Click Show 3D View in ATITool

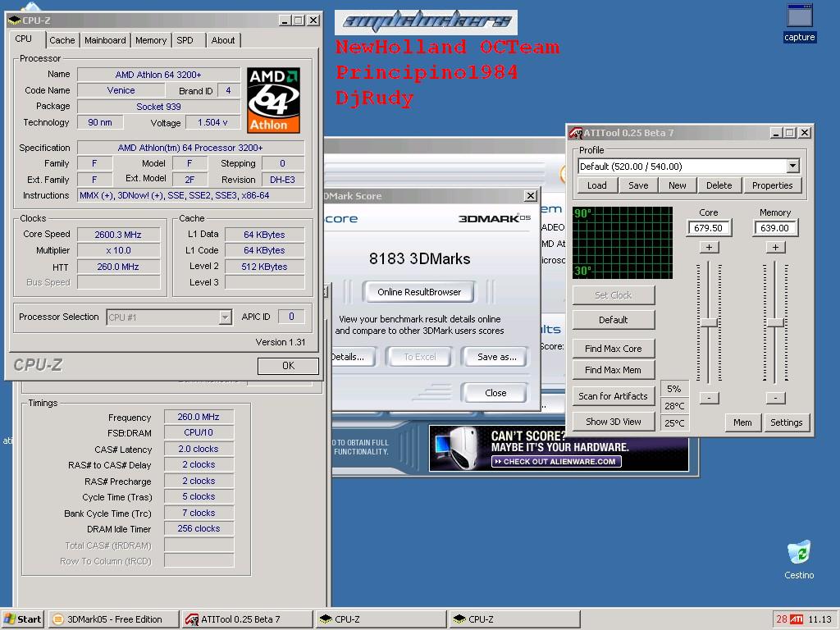(x=614, y=422)
